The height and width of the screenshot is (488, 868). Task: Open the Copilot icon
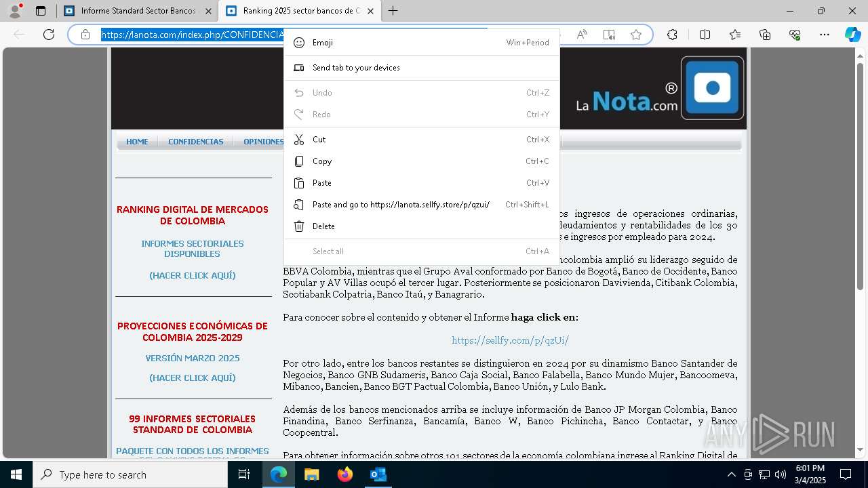[852, 35]
